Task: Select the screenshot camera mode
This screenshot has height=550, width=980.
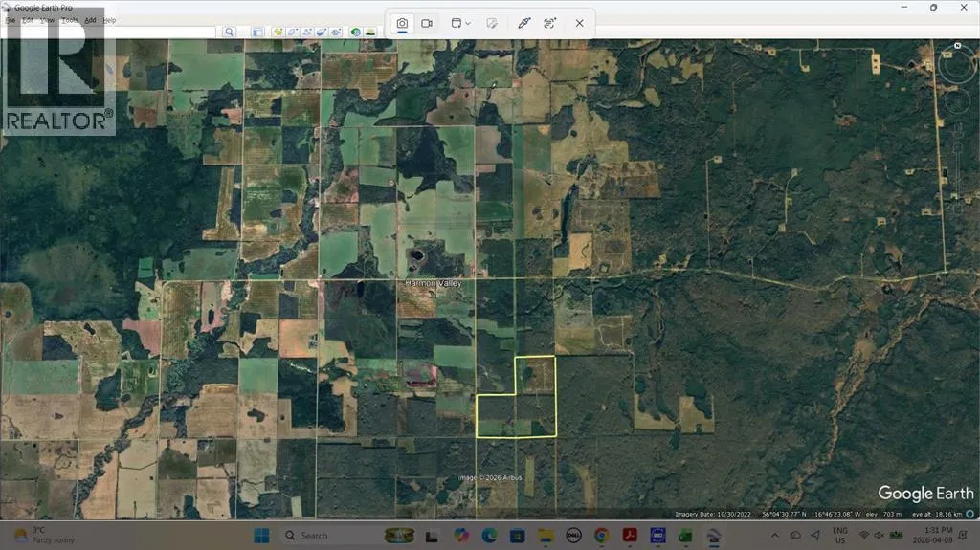Action: 403,23
